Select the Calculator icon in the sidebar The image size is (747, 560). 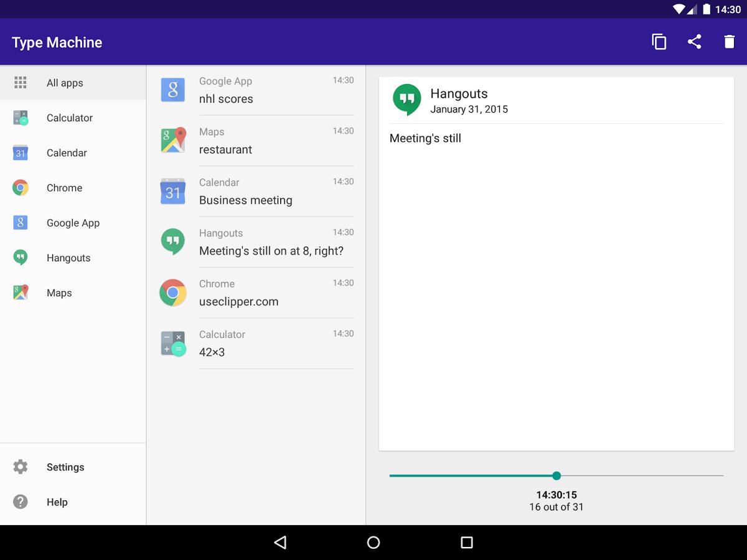pyautogui.click(x=21, y=118)
